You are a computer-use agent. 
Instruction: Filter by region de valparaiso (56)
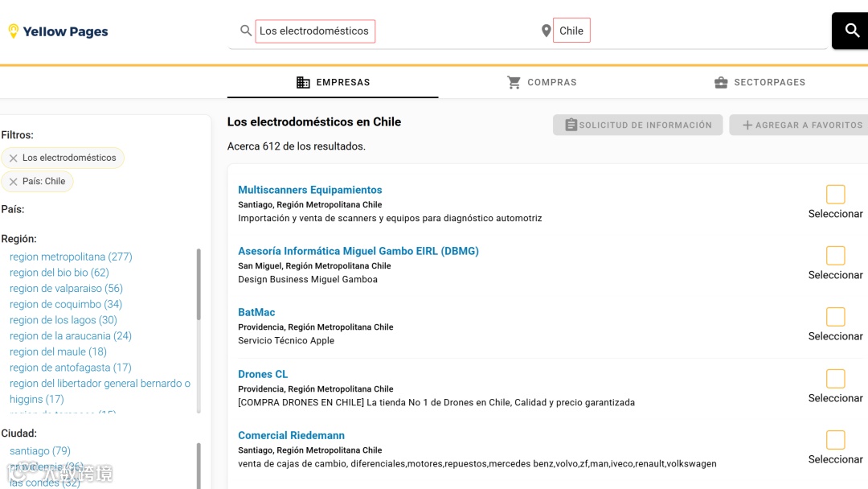tap(66, 289)
